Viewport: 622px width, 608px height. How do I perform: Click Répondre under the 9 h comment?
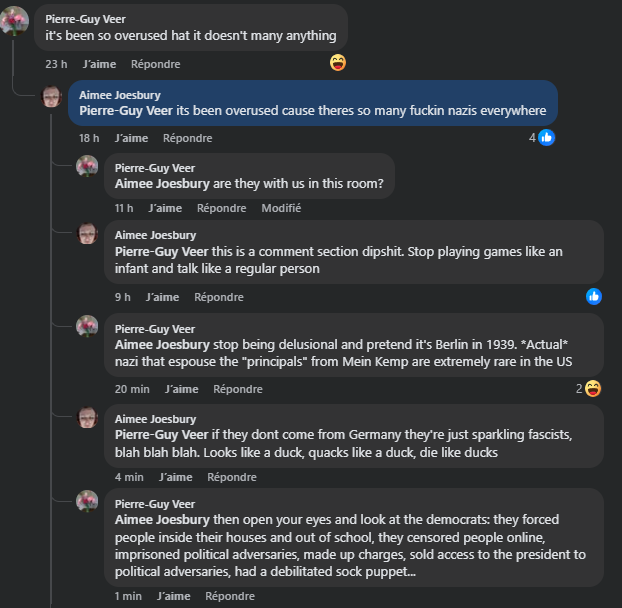[218, 297]
